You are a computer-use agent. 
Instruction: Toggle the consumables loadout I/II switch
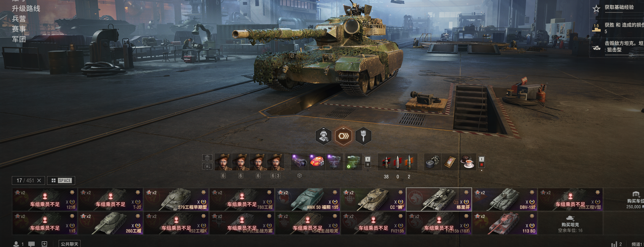pyautogui.click(x=482, y=162)
